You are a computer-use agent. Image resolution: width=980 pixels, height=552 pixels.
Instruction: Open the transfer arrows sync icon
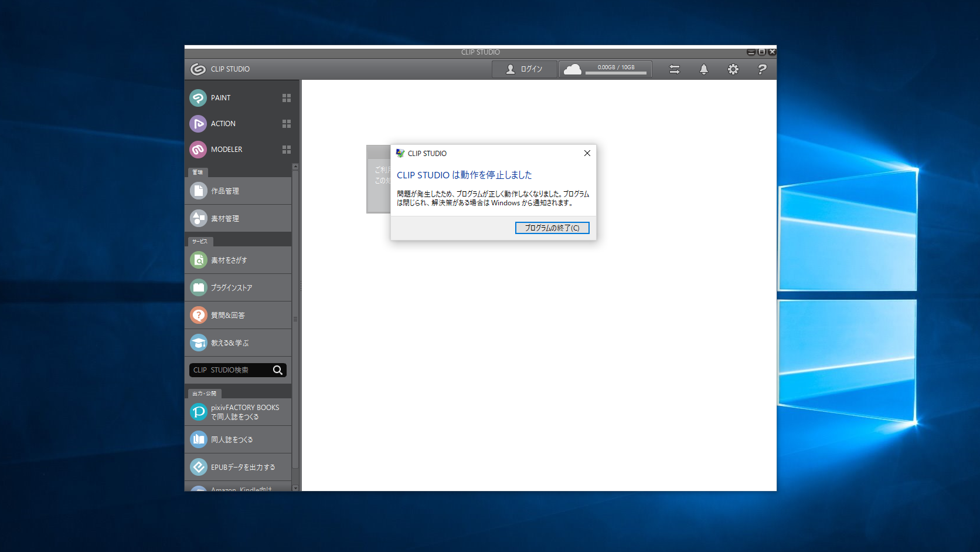(675, 69)
